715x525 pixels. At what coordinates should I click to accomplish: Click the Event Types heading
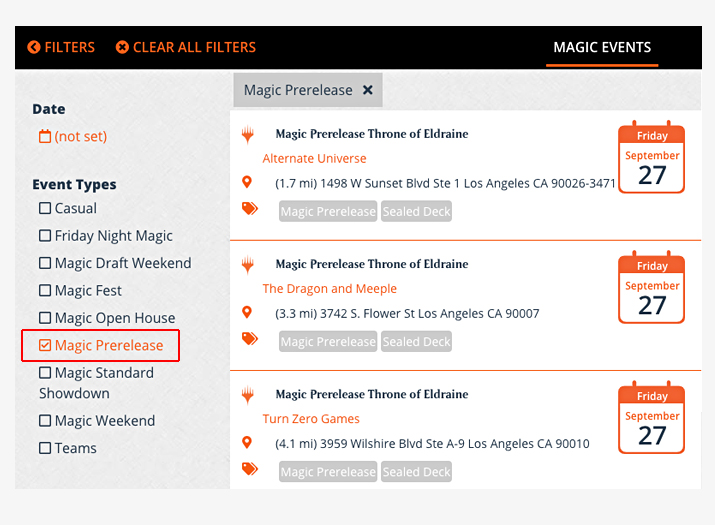tap(74, 184)
